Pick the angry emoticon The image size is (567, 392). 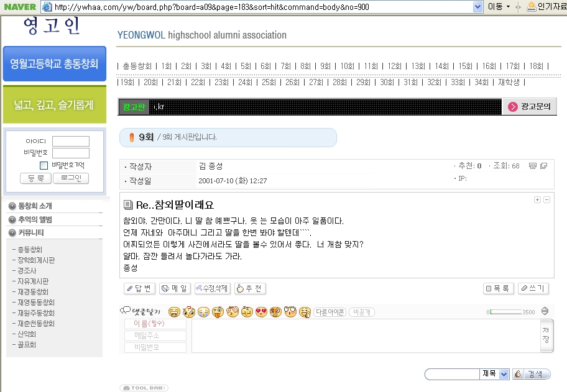(x=275, y=312)
